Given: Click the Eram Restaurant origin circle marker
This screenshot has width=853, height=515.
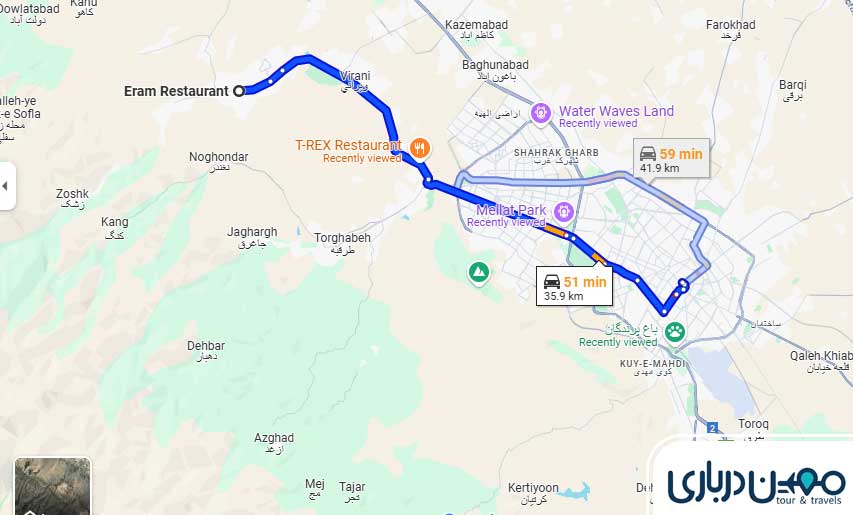Looking at the screenshot, I should pos(239,91).
